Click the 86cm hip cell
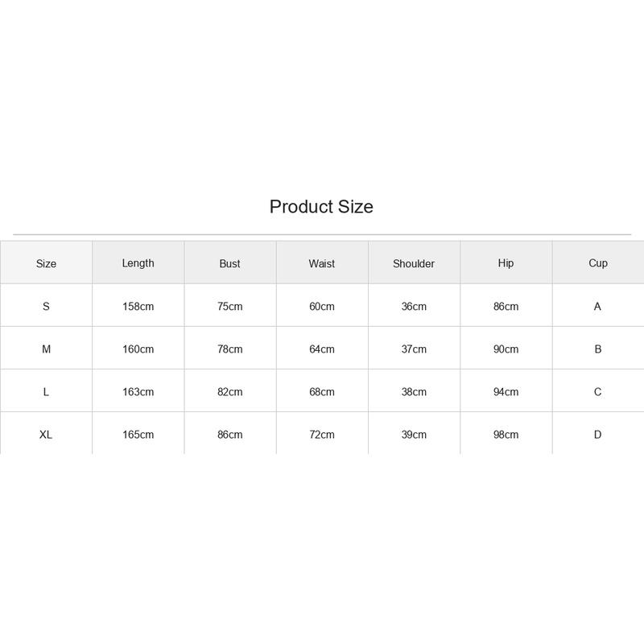Screen dimensions: 644x644 (506, 306)
